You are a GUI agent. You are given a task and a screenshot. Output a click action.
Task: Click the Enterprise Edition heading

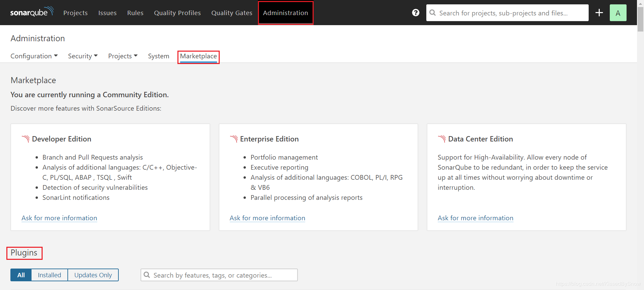(x=269, y=139)
